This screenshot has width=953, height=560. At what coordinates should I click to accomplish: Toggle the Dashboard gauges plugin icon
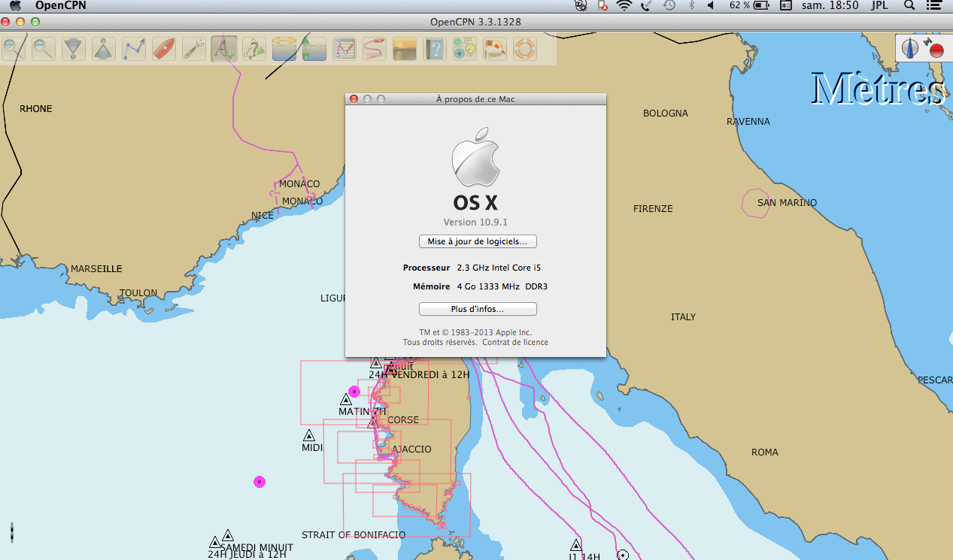[465, 50]
